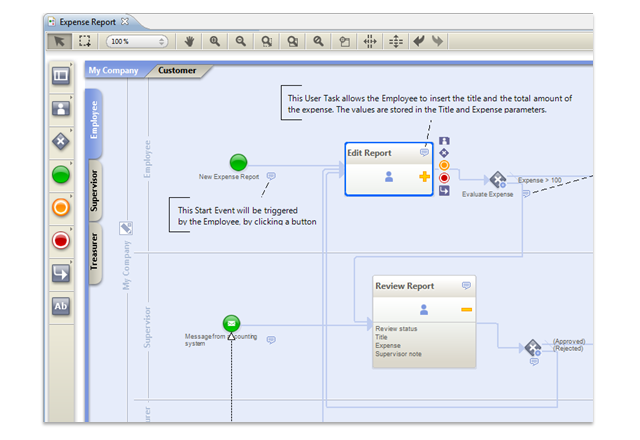Select the orange intermediate event palette tool
The image size is (640, 440).
61,207
